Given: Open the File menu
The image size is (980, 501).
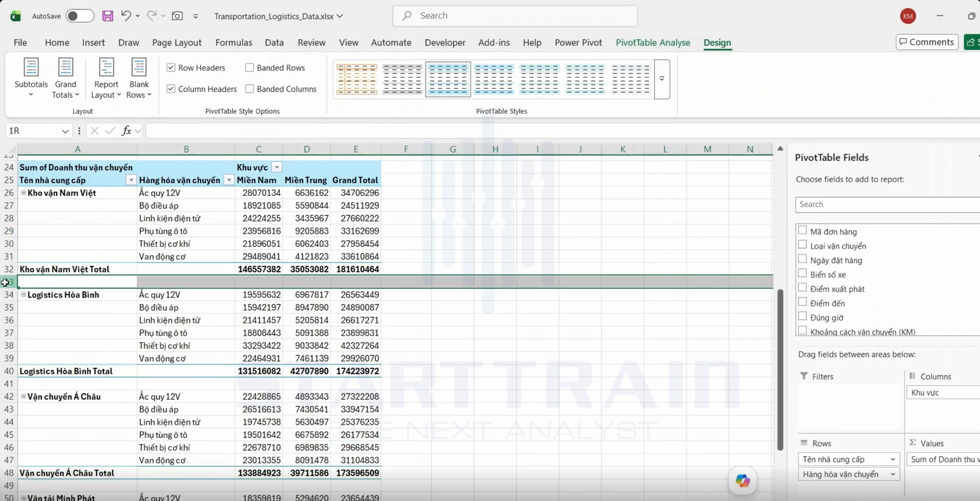Looking at the screenshot, I should [20, 42].
